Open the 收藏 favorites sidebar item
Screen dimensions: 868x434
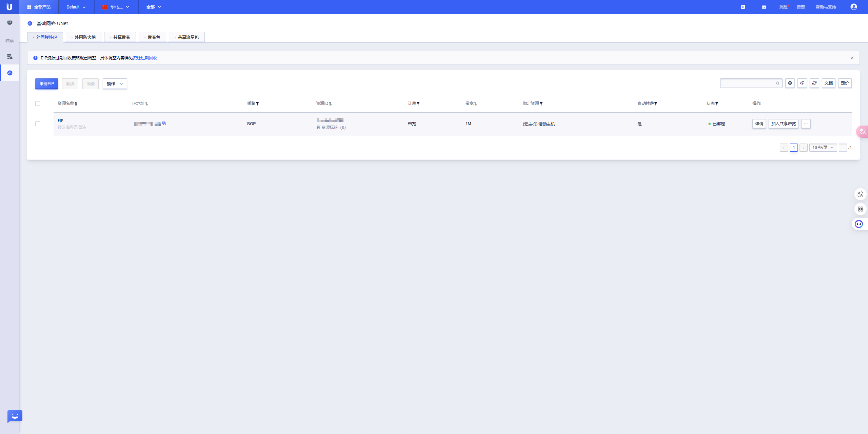(9, 41)
